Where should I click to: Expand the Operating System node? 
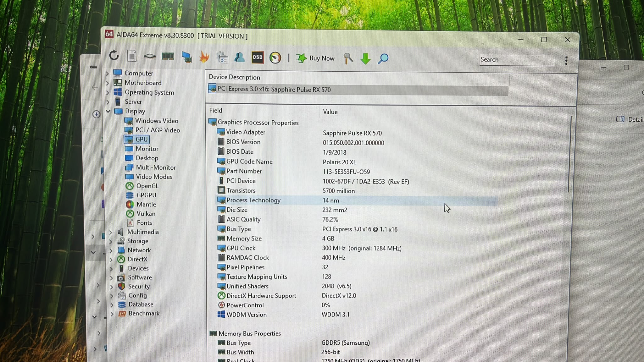point(108,92)
